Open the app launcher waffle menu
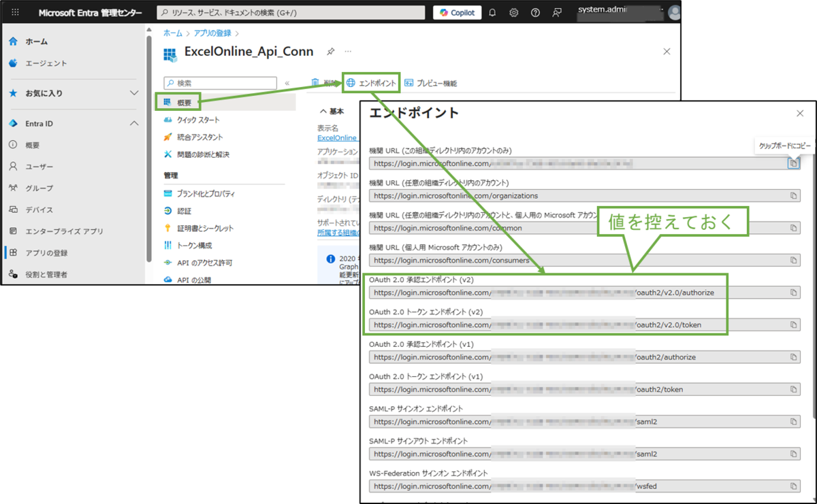 click(16, 13)
